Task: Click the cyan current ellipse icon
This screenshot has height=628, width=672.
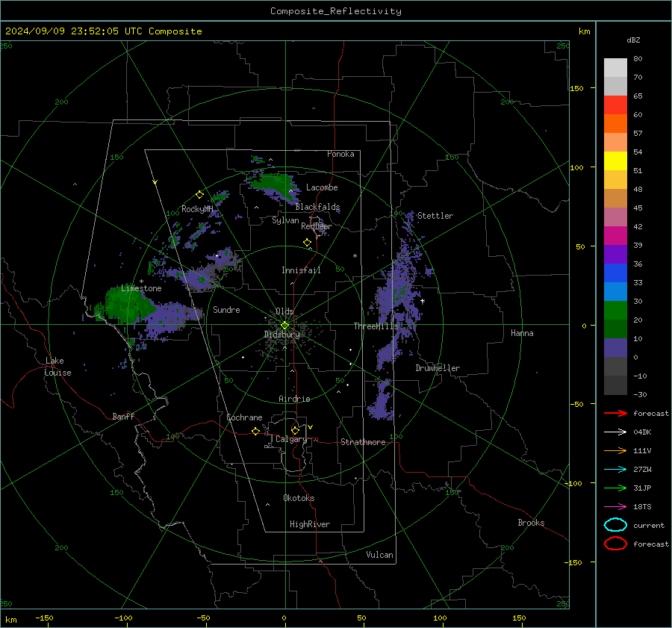Action: point(615,525)
